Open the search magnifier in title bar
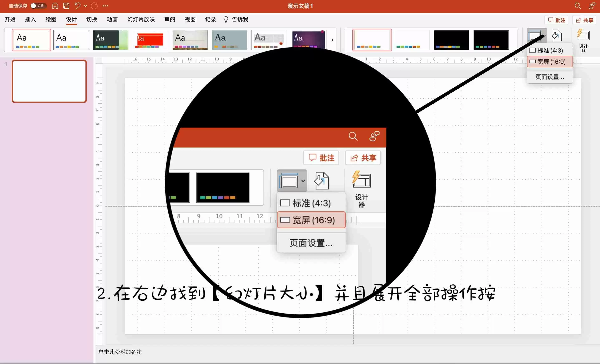The height and width of the screenshot is (364, 600). pyautogui.click(x=578, y=6)
